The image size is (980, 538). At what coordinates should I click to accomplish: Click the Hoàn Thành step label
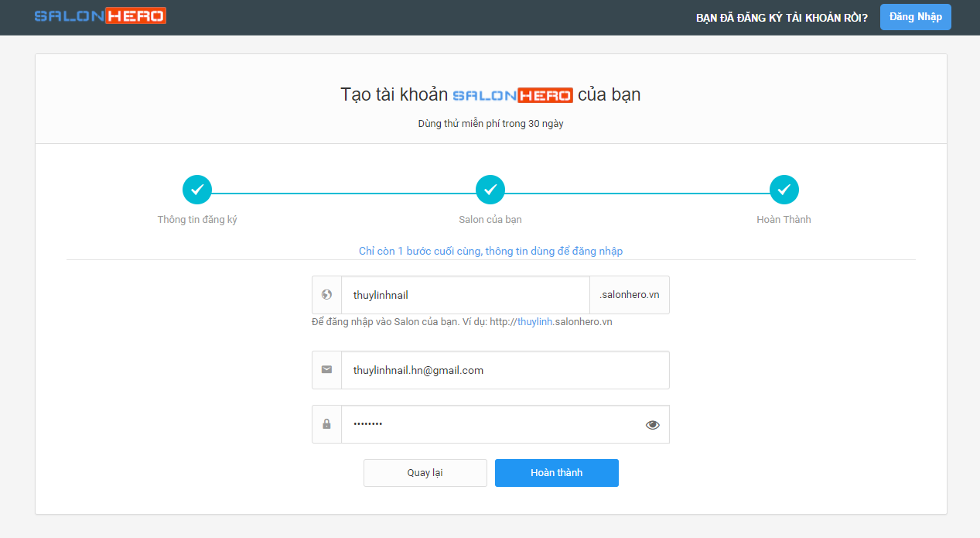(x=784, y=220)
